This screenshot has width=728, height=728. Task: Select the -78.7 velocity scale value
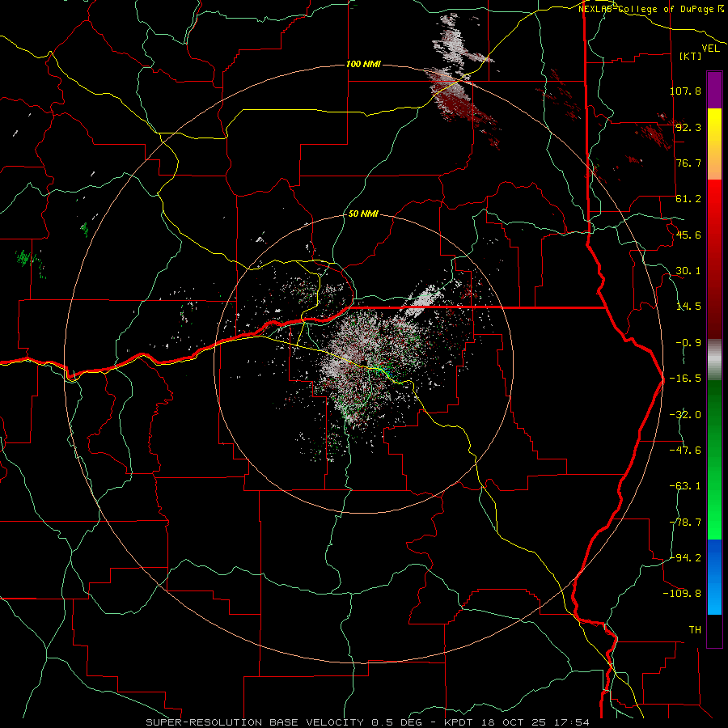tap(685, 523)
